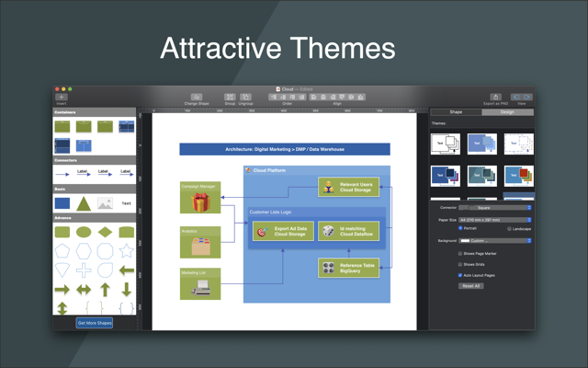Click the Insert plus button in toolbar
The image size is (588, 368).
pos(62,98)
